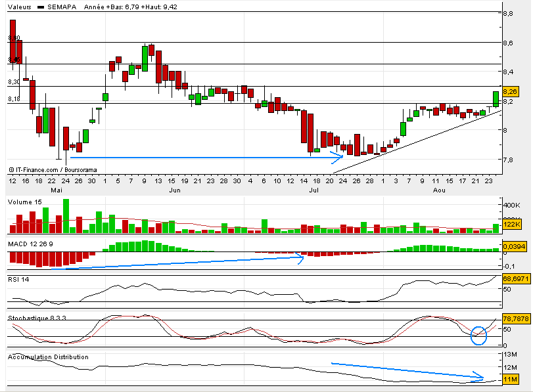Click the "Stochastique 8 3 3" indicator title
This screenshot has width=533, height=392.
[37, 318]
